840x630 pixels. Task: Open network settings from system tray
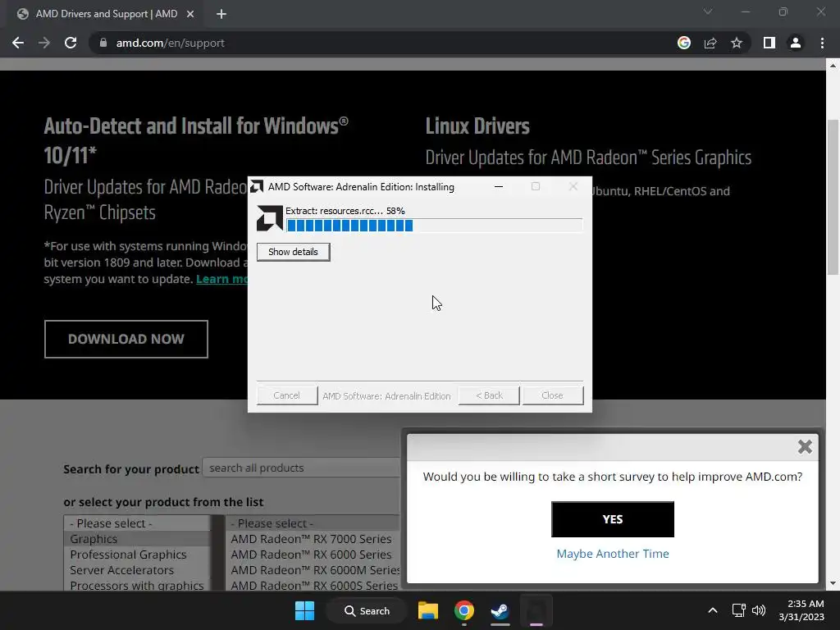739,610
